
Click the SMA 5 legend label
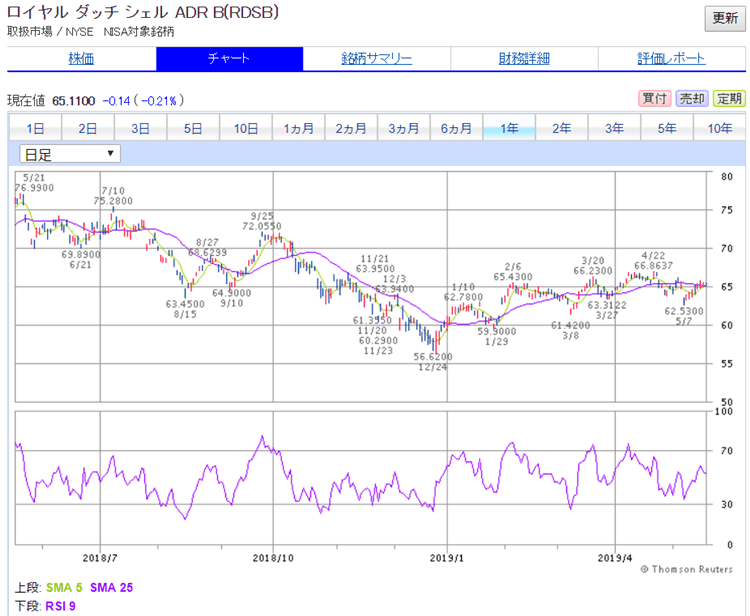[x=64, y=588]
